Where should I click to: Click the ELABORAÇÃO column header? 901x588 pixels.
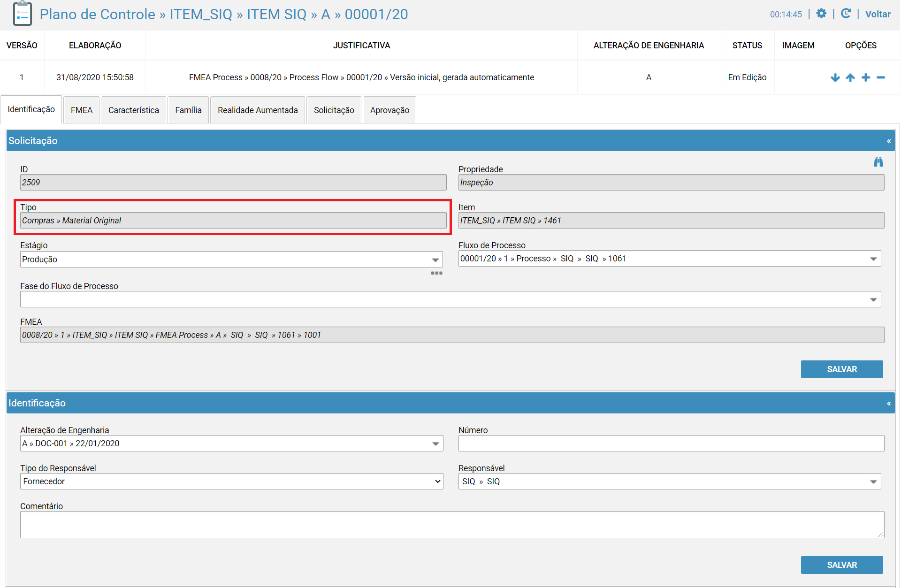coord(95,46)
